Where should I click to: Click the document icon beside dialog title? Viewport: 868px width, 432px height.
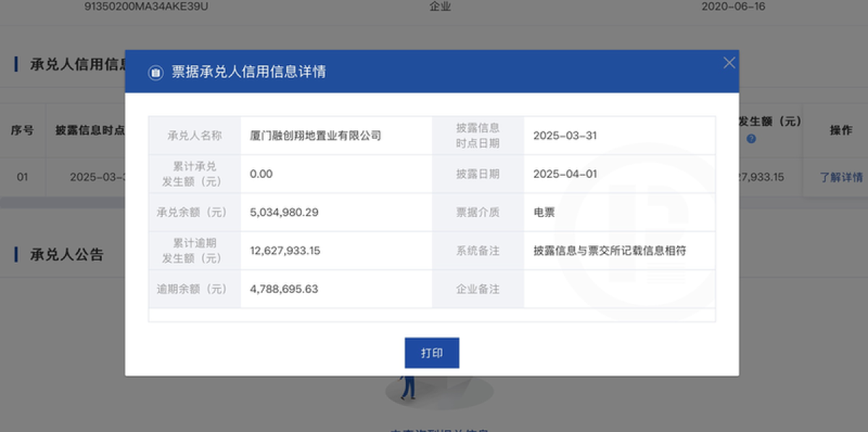(x=156, y=72)
